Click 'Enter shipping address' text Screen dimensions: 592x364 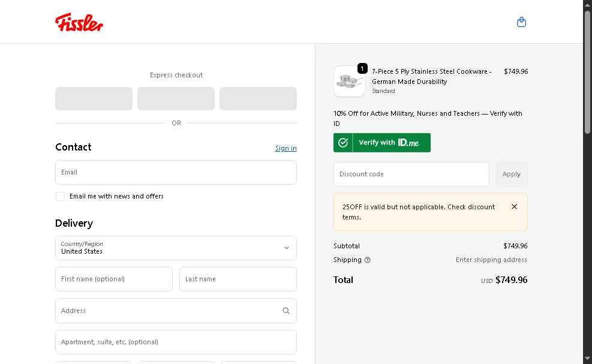[491, 260]
